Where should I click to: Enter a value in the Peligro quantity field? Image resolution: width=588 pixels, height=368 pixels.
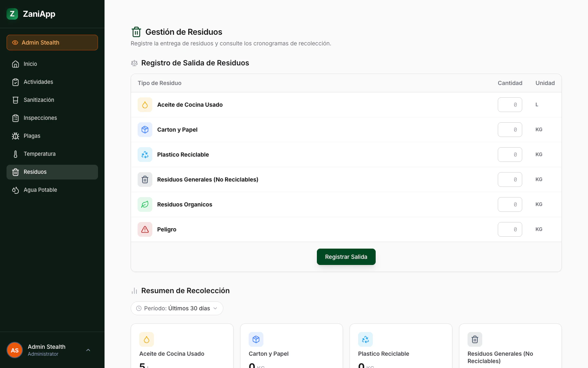pyautogui.click(x=510, y=229)
